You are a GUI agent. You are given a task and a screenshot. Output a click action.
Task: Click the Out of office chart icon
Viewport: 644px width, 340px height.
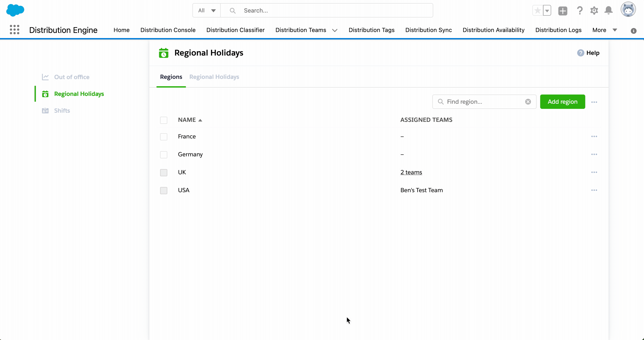point(45,77)
